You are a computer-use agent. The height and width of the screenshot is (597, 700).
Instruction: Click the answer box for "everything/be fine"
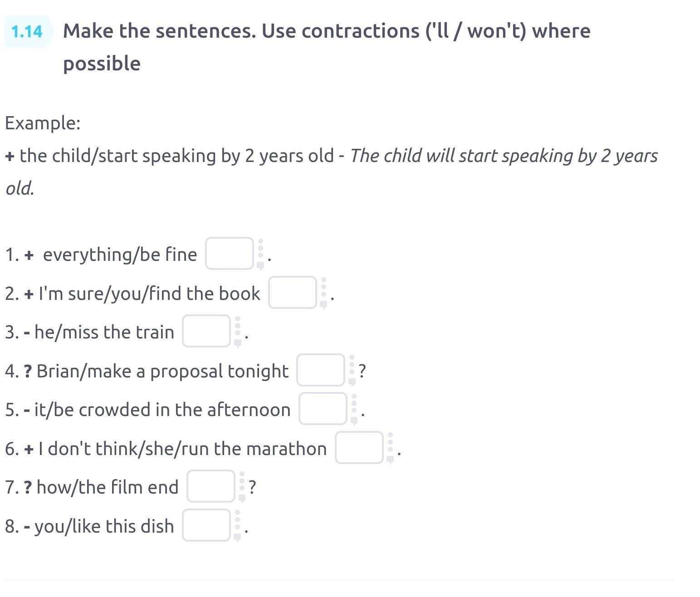point(230,254)
